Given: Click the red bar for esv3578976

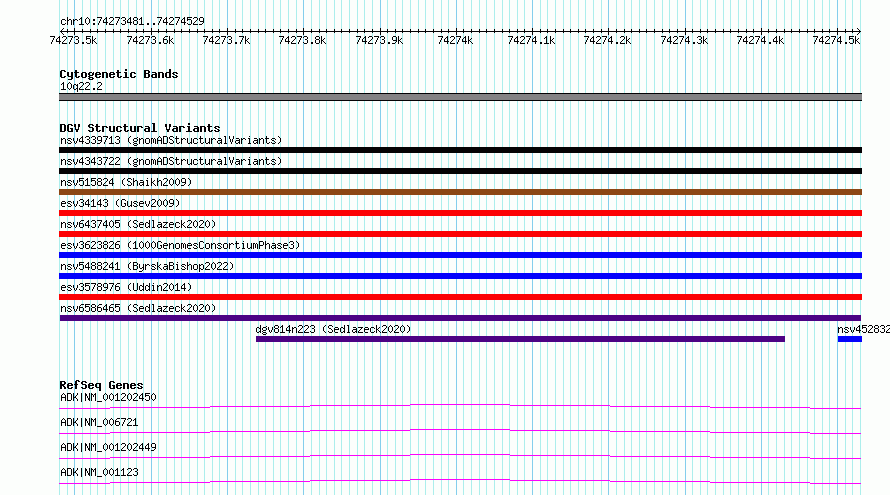Looking at the screenshot, I should (x=460, y=297).
